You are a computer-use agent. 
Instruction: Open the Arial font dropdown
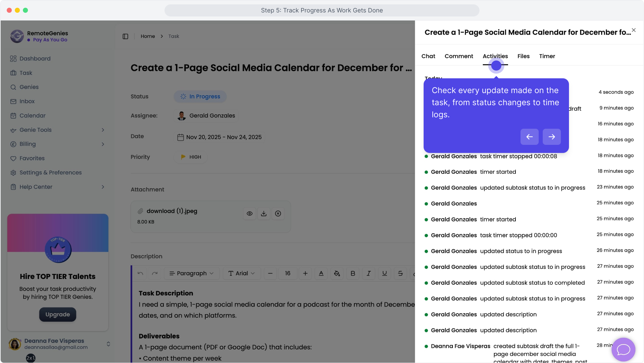(242, 273)
